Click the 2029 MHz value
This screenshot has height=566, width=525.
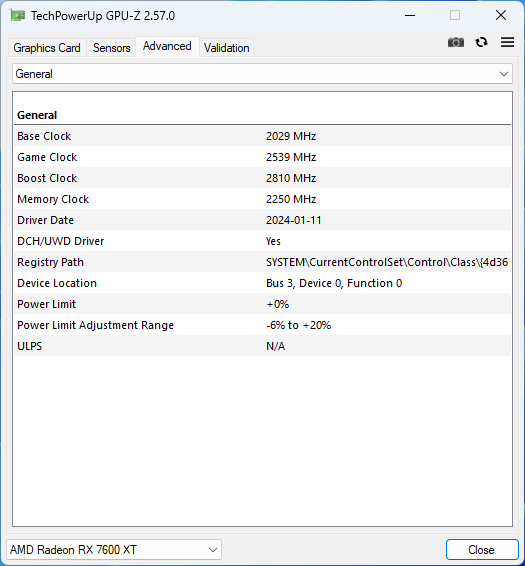[291, 136]
